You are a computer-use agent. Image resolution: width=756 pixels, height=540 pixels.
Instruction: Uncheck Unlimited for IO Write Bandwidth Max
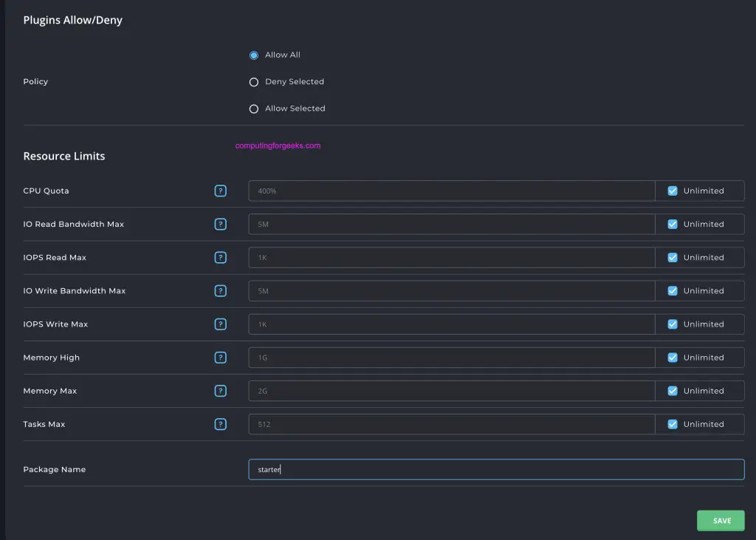pos(672,290)
